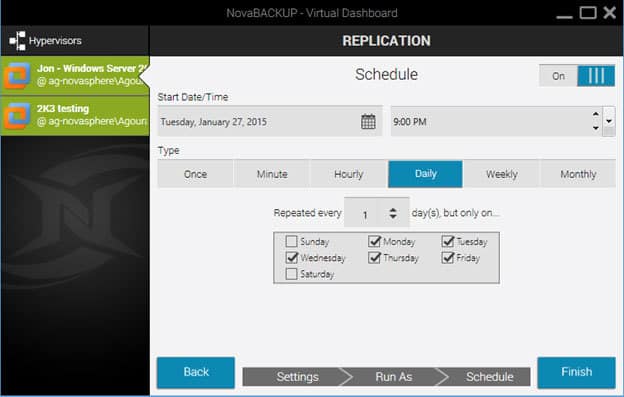Decrease the start time with down arrow
This screenshot has height=397, width=624.
click(596, 128)
